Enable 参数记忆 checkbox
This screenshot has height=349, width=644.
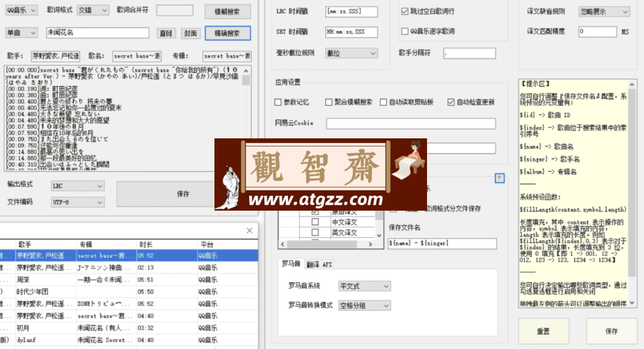pos(278,102)
